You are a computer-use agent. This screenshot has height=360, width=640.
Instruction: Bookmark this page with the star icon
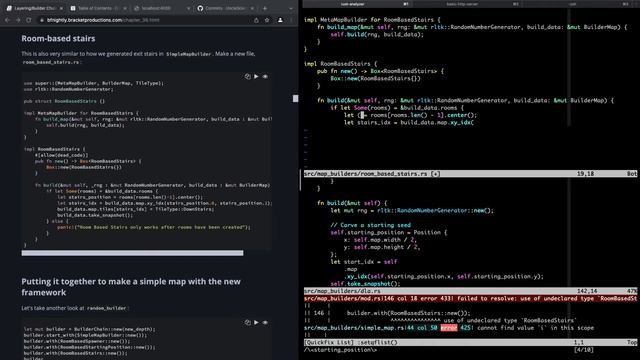267,20
